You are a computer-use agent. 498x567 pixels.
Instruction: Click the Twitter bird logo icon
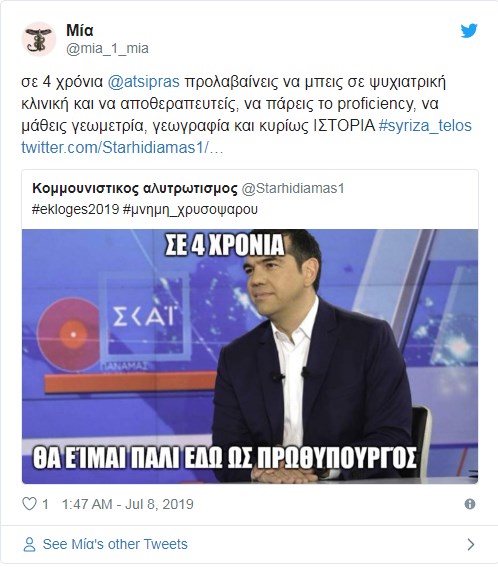tap(469, 31)
